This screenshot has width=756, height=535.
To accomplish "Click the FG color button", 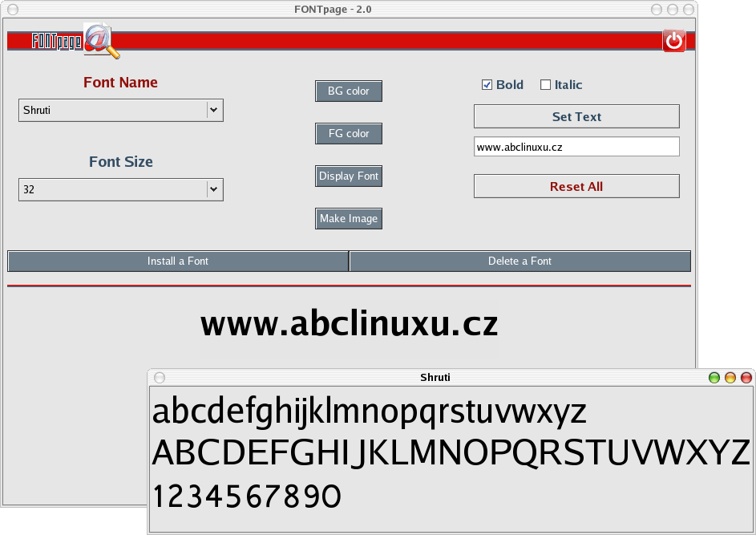I will pyautogui.click(x=349, y=134).
